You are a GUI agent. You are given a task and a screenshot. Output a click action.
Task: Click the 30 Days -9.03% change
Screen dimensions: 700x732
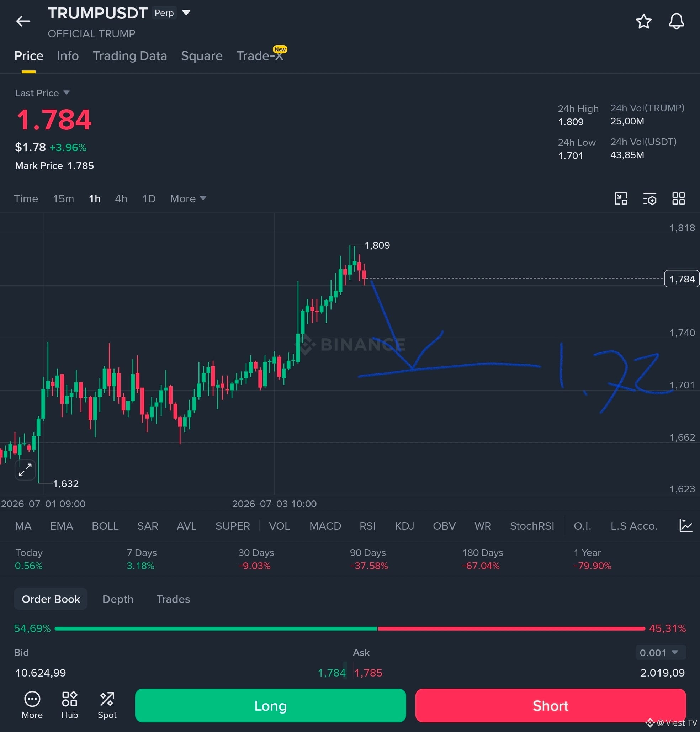[x=256, y=559]
